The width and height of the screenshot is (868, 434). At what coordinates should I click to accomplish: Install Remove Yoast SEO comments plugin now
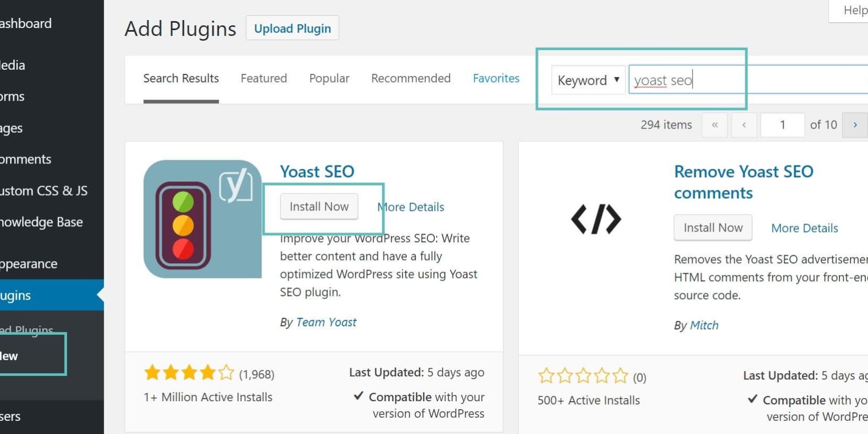tap(713, 227)
